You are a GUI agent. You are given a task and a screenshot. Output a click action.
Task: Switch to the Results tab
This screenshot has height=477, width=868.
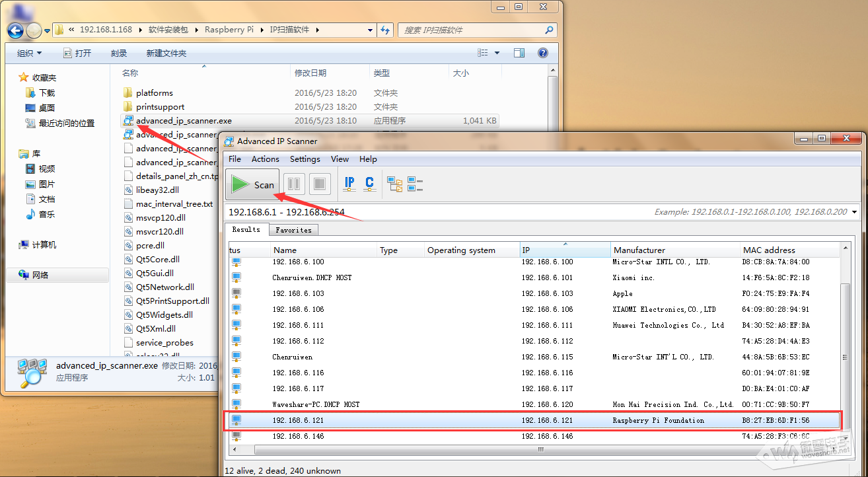[x=246, y=229]
